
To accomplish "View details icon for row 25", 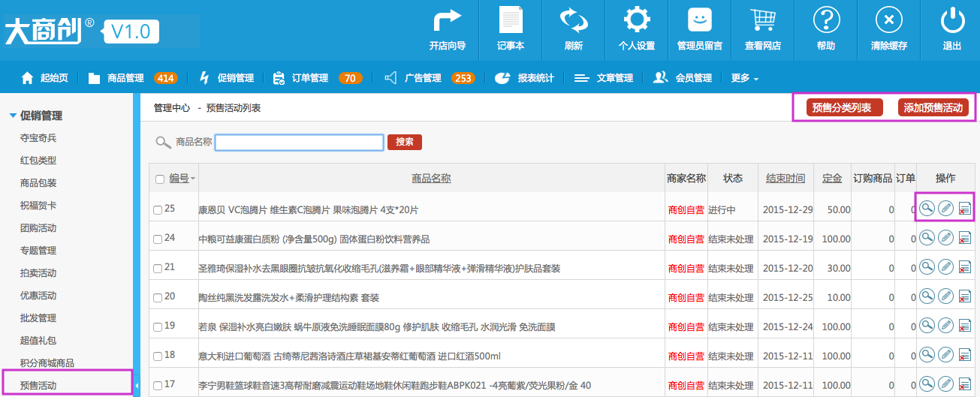I will pos(927,208).
